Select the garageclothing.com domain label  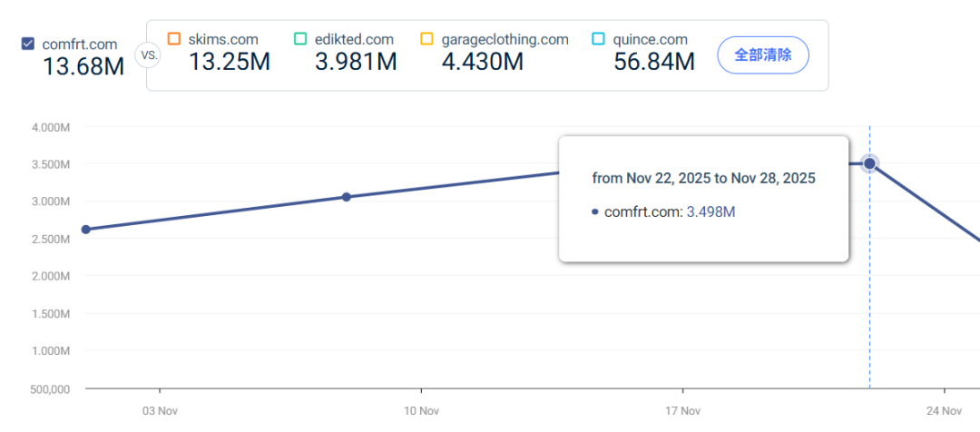coord(505,39)
